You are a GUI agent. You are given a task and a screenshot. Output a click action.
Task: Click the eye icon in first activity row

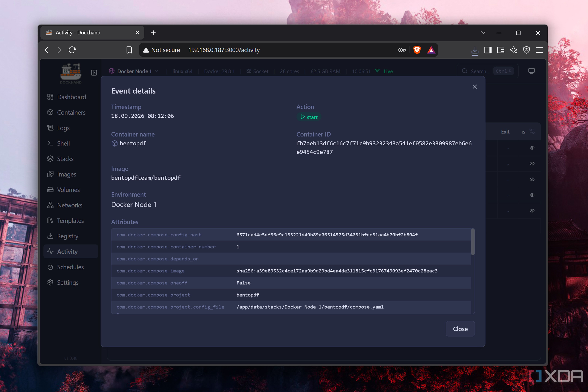point(532,148)
